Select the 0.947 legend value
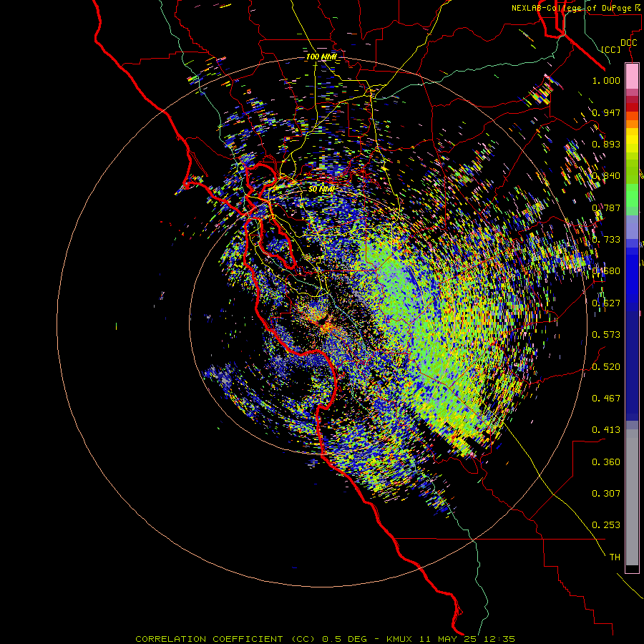 (x=606, y=112)
